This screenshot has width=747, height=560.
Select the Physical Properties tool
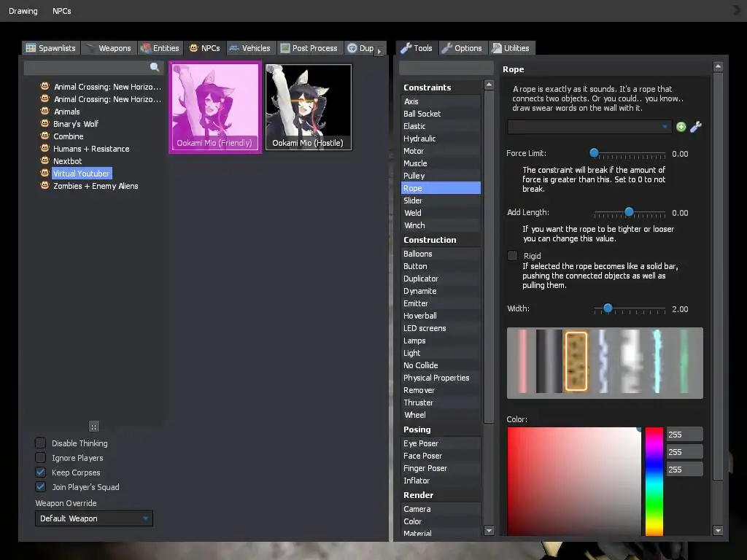(441, 378)
